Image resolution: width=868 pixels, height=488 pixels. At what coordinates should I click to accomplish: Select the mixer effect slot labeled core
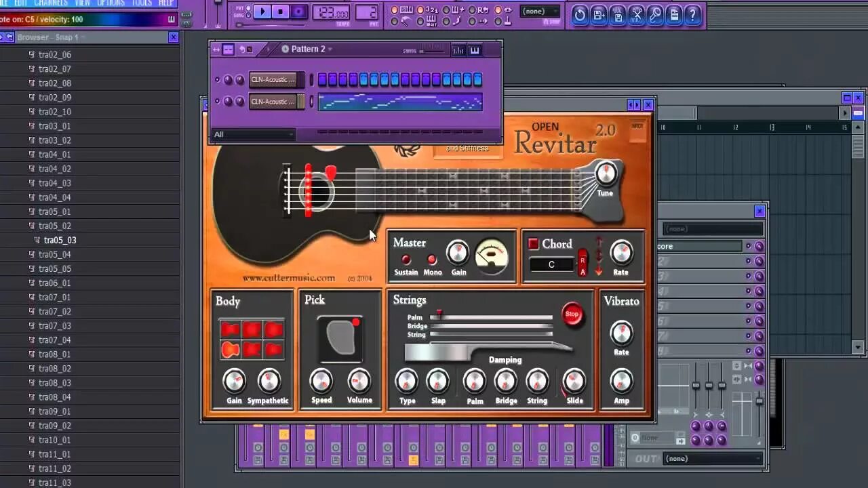[x=700, y=247]
